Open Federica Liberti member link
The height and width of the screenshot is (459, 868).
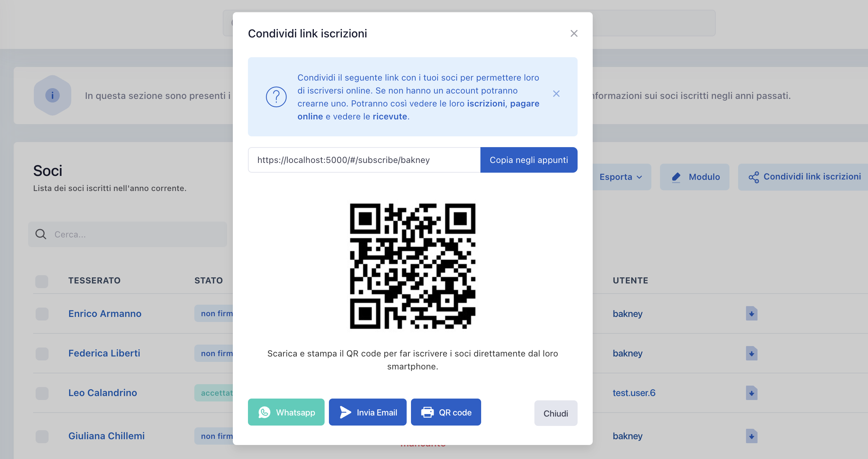pos(104,353)
